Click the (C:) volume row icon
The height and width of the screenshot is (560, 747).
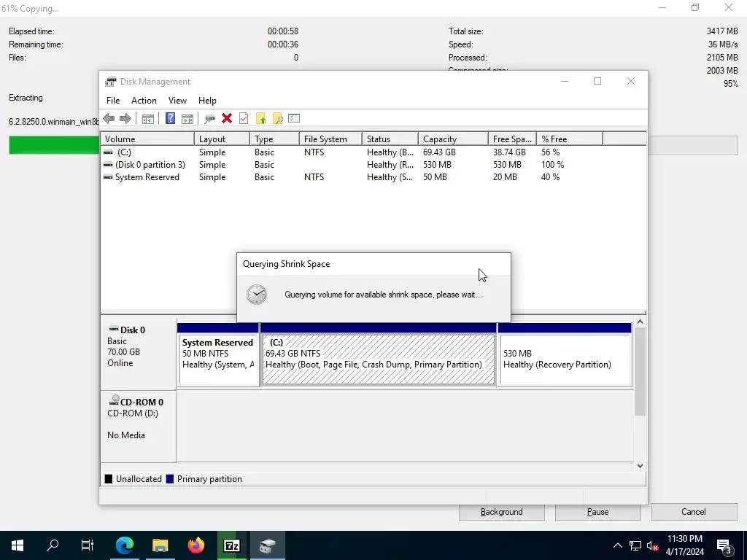click(x=108, y=152)
